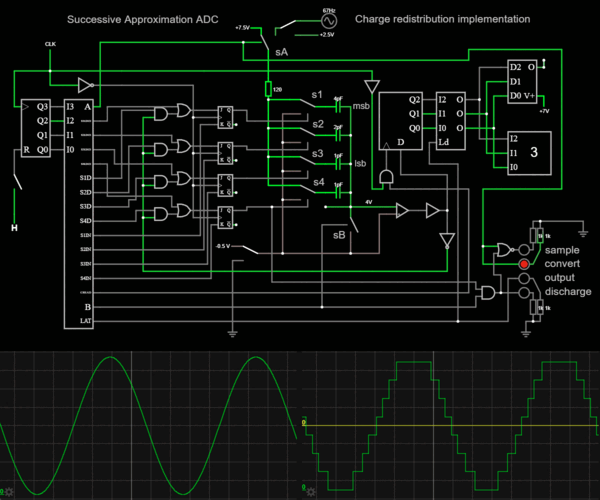Image resolution: width=600 pixels, height=500 pixels.
Task: Toggle the sB switch
Action: coord(354,225)
